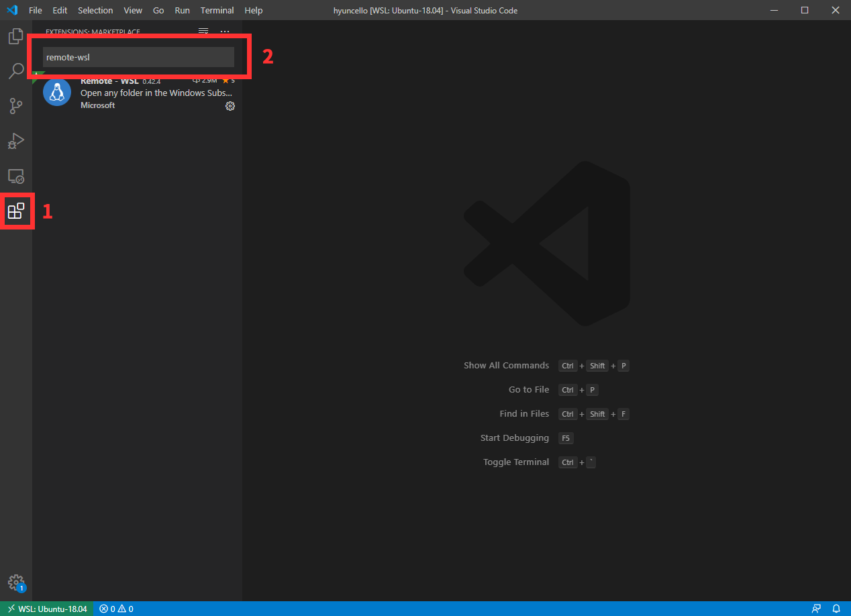
Task: Open the View menu
Action: coord(133,10)
